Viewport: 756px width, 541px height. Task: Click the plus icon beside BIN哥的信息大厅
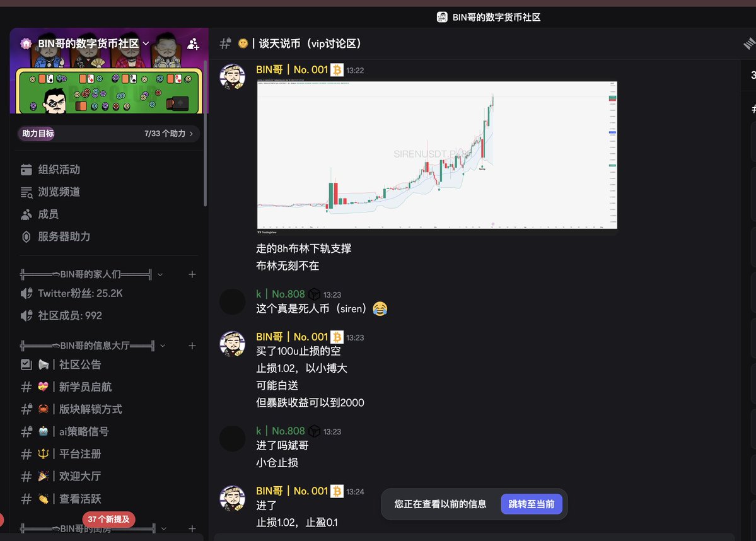click(x=192, y=346)
